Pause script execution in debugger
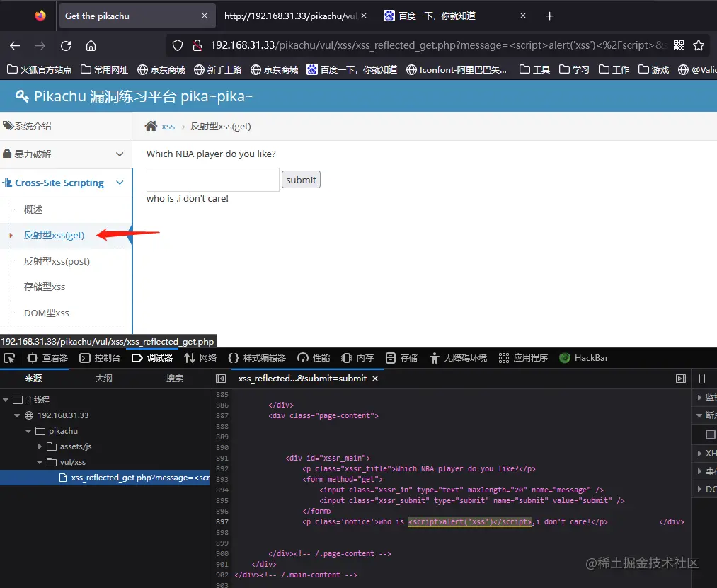 (702, 378)
